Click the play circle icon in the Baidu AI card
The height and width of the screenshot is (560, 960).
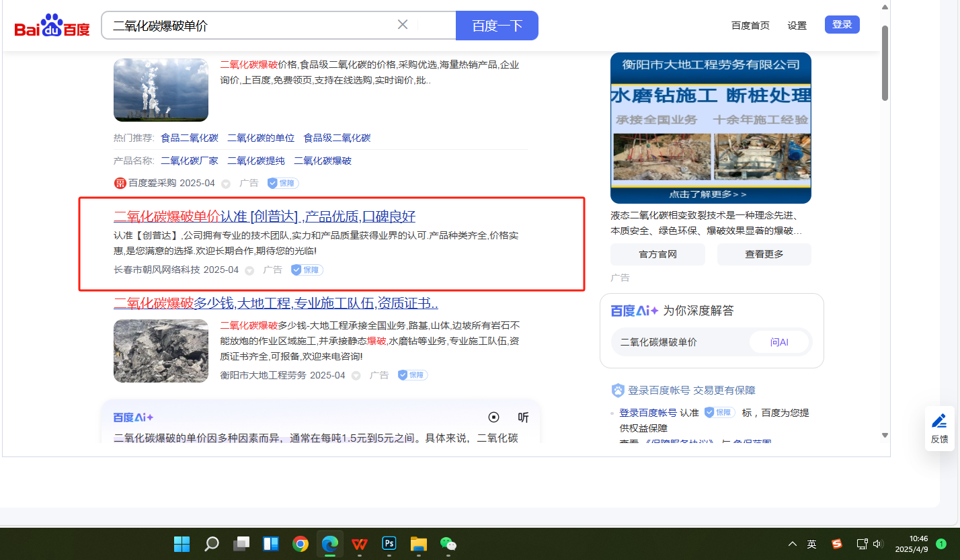(x=493, y=417)
